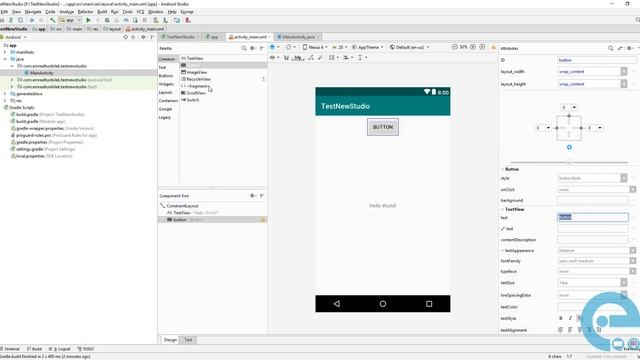This screenshot has height=360, width=640.
Task: Toggle autoconnect magnet icon
Action: pyautogui.click(x=286, y=58)
